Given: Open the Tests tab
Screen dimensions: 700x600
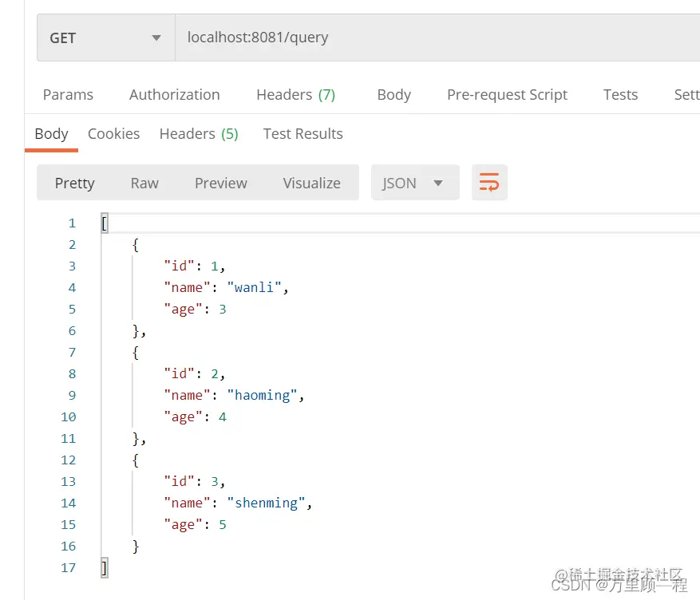Looking at the screenshot, I should coord(620,95).
